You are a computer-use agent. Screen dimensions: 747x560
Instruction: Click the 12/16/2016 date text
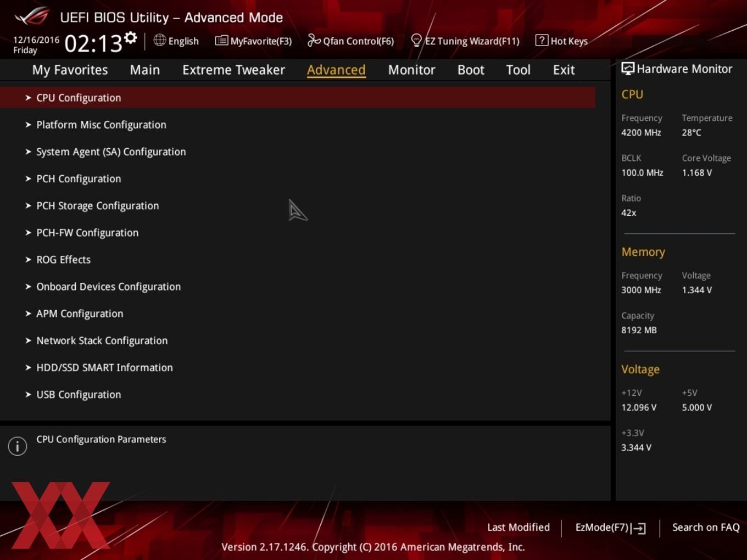(36, 40)
